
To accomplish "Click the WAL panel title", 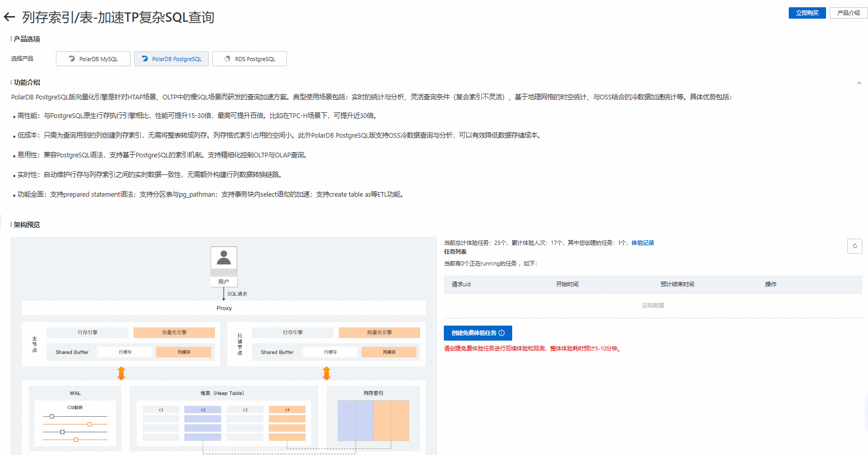I will click(75, 393).
